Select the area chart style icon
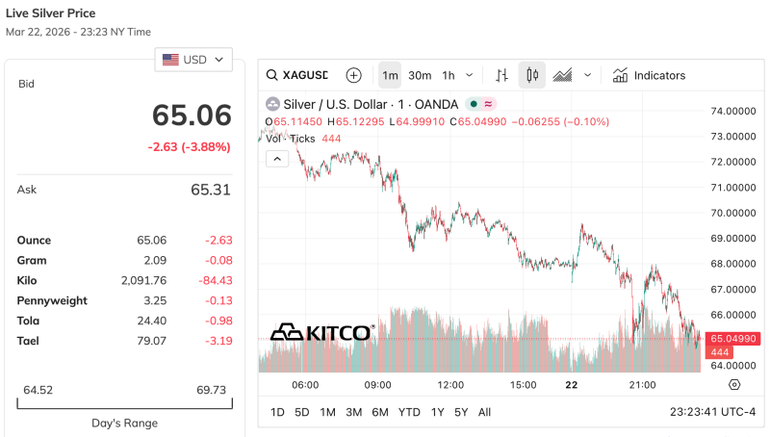Screen dimensions: 770x437 (562, 75)
